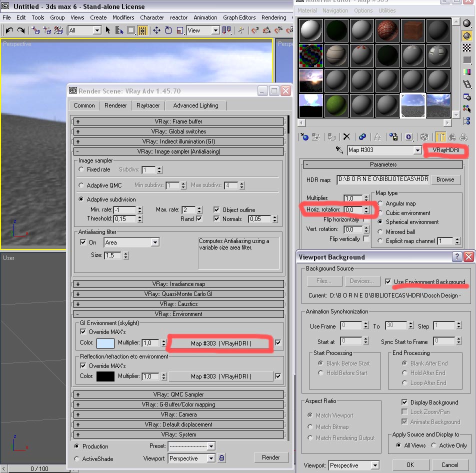Open the Map #303 name dropdown

pos(417,150)
